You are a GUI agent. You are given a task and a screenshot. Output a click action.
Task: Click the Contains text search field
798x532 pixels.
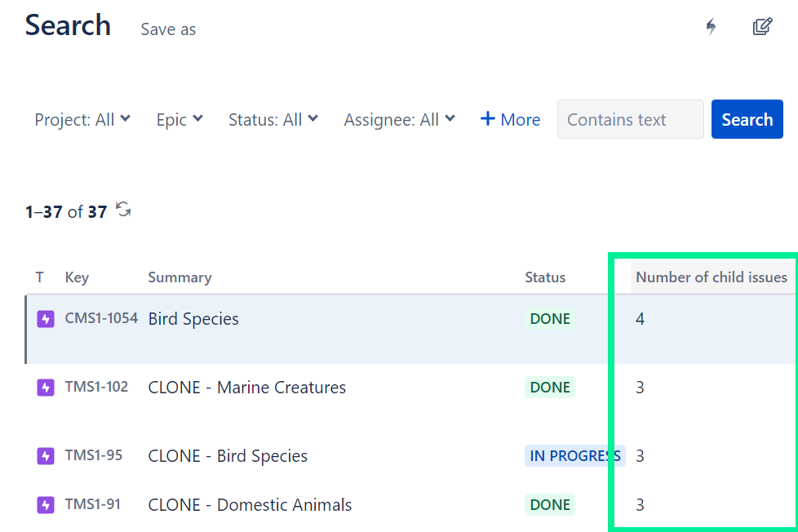[630, 119]
